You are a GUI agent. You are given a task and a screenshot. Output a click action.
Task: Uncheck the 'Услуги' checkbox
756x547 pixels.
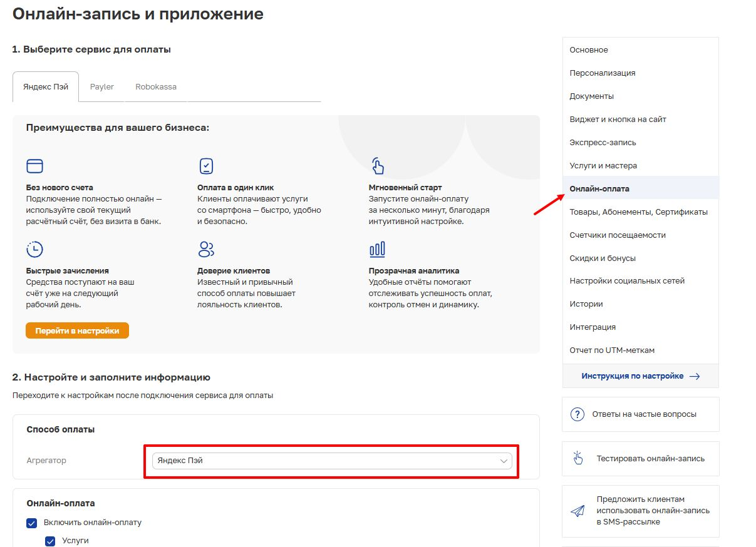[51, 541]
